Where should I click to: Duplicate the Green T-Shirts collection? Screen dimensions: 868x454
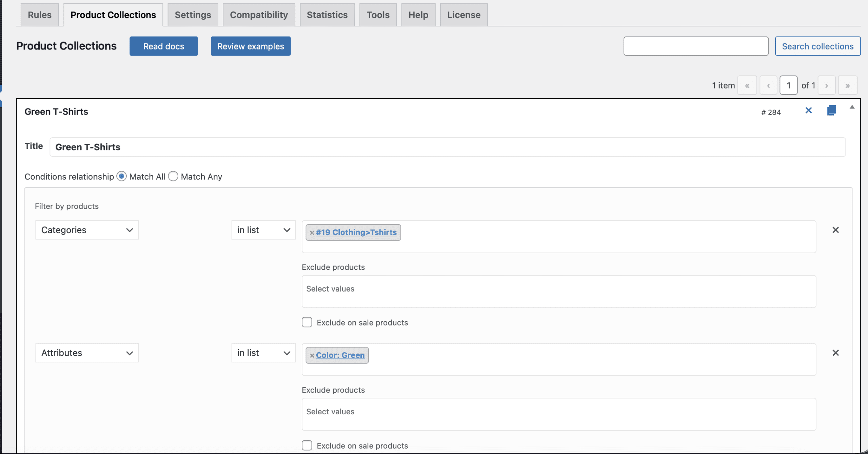click(x=831, y=111)
